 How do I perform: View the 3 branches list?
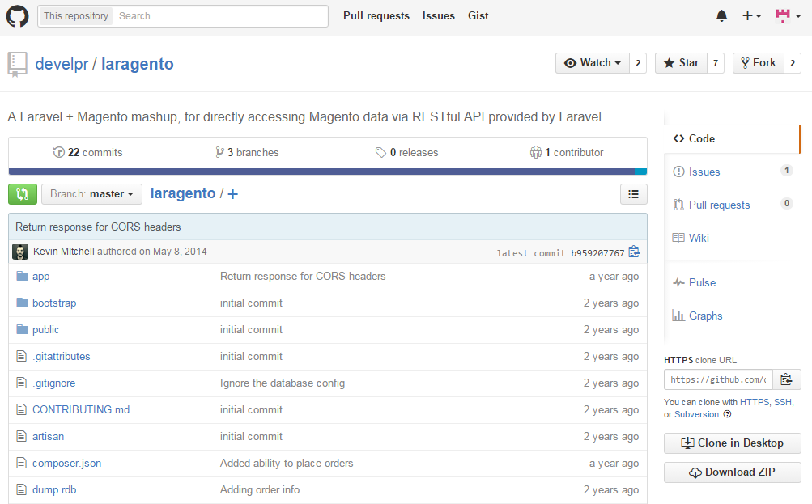[x=247, y=153]
